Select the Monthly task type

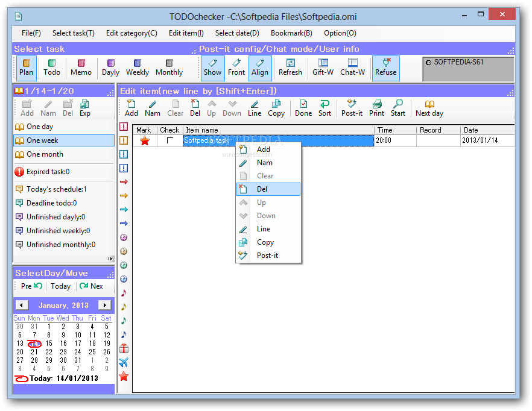coord(169,68)
